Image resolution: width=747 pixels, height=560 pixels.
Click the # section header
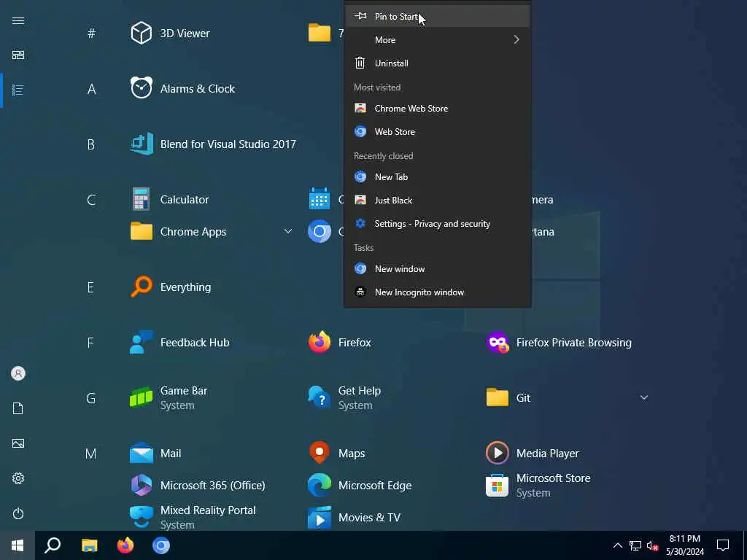(x=91, y=34)
